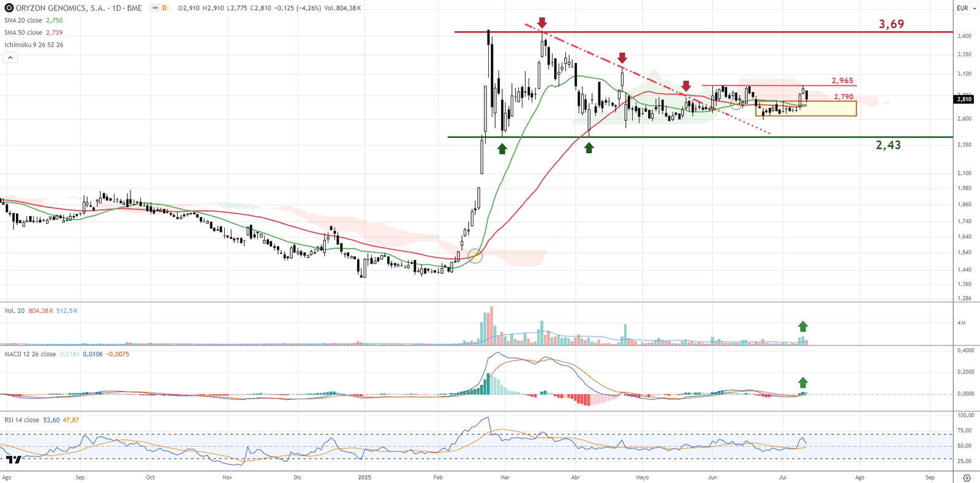Select the Vol. 20 indicator legend
The width and height of the screenshot is (980, 483).
click(15, 311)
